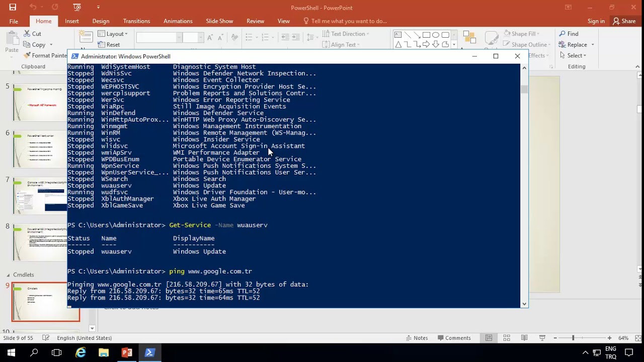Open Shape Fill dropdown
644x362 pixels.
pyautogui.click(x=521, y=34)
